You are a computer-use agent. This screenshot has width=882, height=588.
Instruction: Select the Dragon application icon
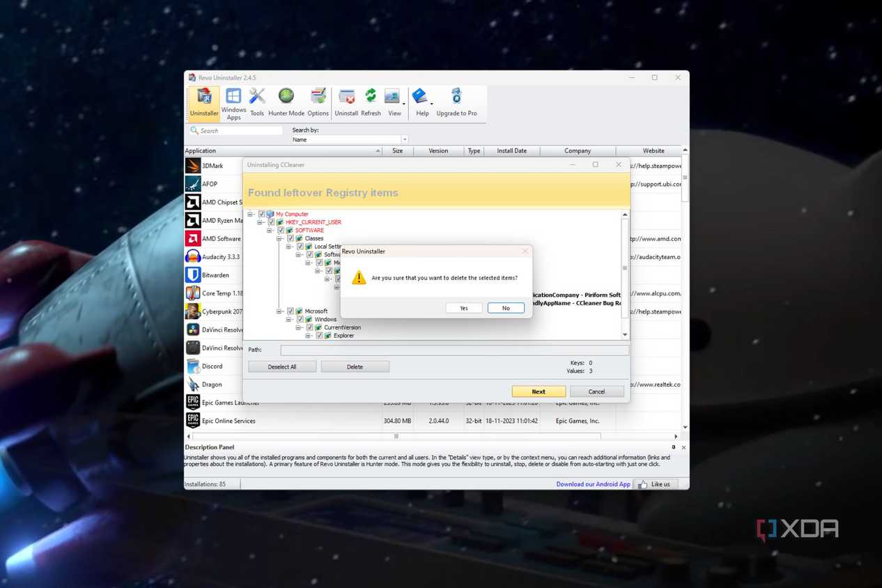tap(193, 384)
